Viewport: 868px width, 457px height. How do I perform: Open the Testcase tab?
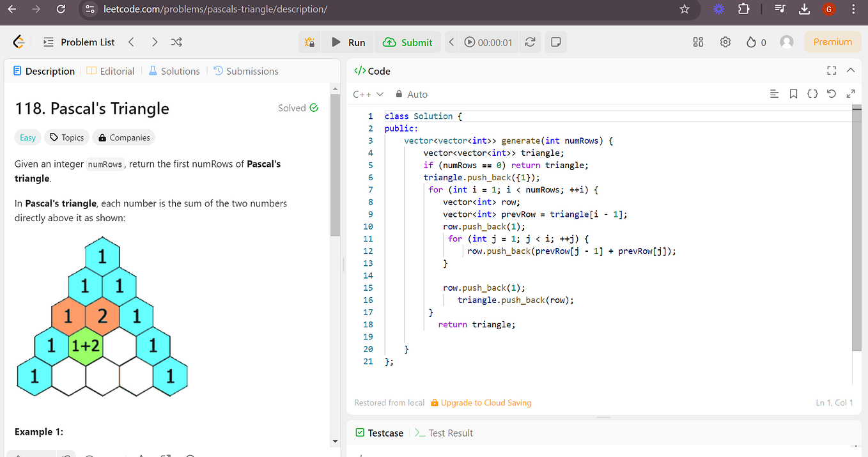[380, 433]
